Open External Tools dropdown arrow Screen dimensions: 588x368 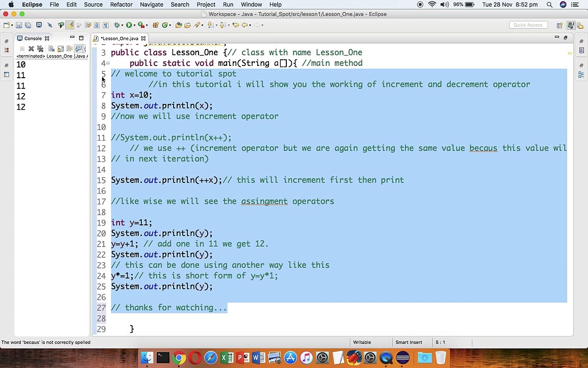(146, 25)
